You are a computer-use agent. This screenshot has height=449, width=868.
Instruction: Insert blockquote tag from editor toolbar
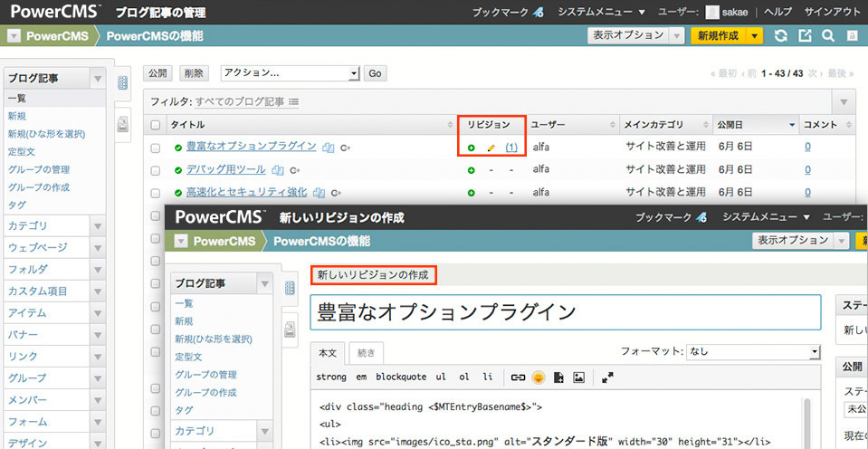tap(401, 377)
